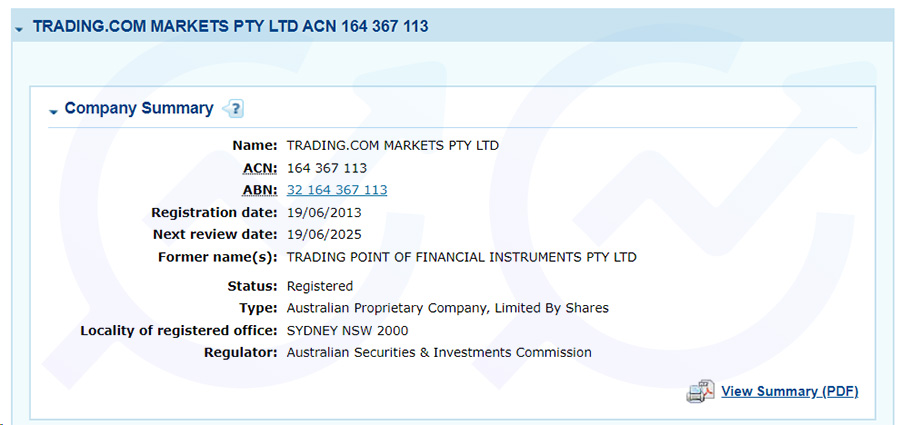
Task: Click the Australian Proprietary Company type value
Action: 448,308
